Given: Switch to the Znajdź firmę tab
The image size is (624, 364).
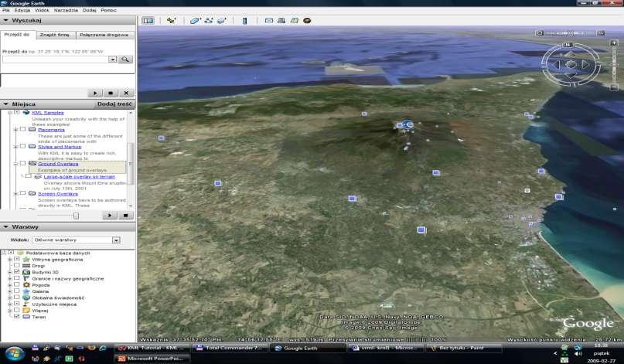Looking at the screenshot, I should click(55, 35).
